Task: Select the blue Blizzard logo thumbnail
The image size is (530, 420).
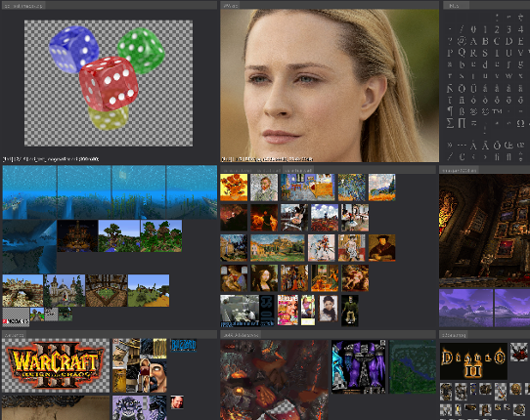Action: point(184,346)
